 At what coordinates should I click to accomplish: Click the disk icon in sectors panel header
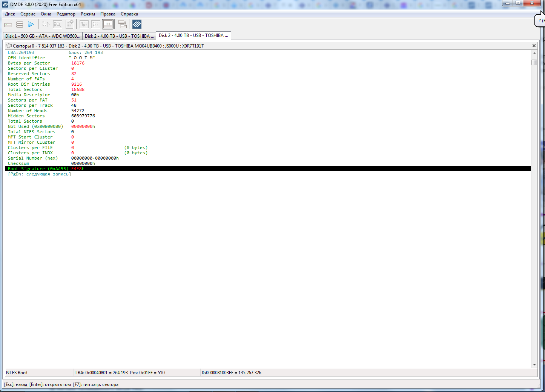tap(9, 46)
